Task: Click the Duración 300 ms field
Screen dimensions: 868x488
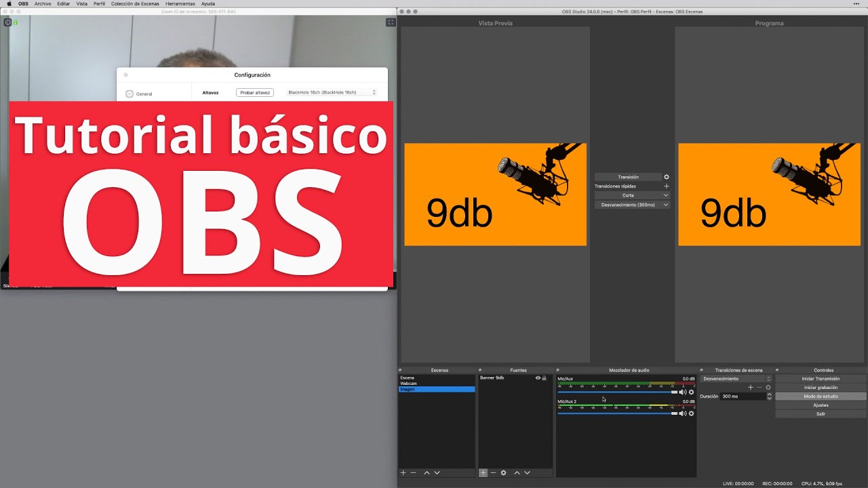Action: 743,396
